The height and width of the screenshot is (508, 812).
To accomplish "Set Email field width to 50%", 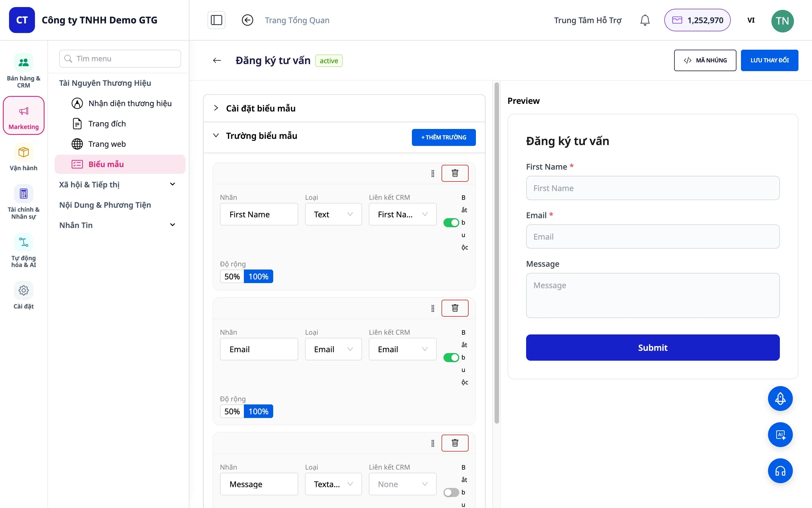I will 232,411.
